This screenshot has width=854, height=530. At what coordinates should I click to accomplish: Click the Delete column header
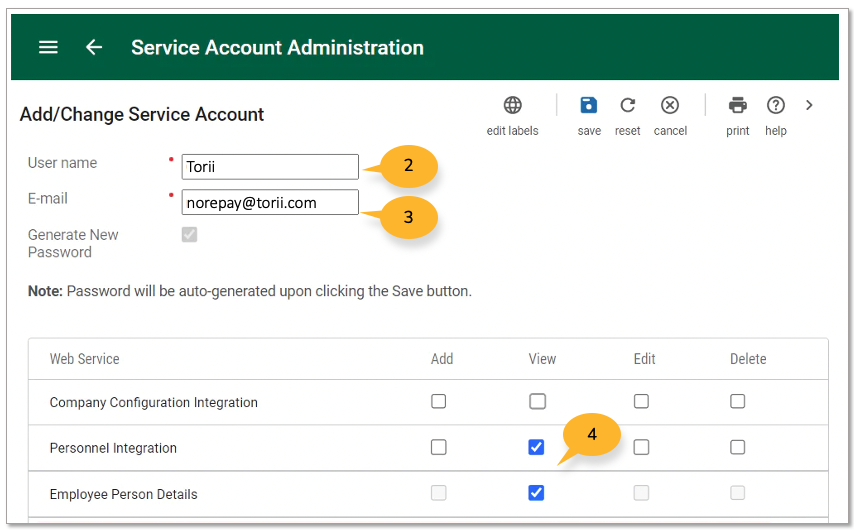(x=748, y=359)
